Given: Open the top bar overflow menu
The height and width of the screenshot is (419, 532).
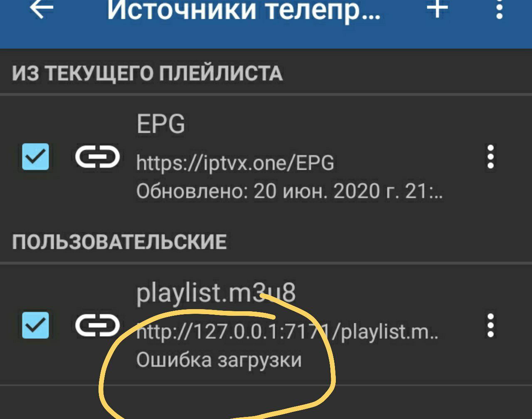Looking at the screenshot, I should (x=499, y=9).
